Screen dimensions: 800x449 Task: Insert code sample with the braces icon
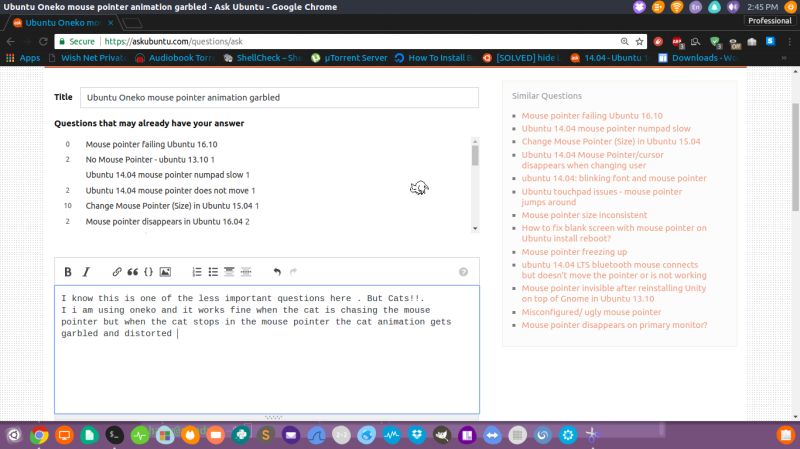[148, 272]
